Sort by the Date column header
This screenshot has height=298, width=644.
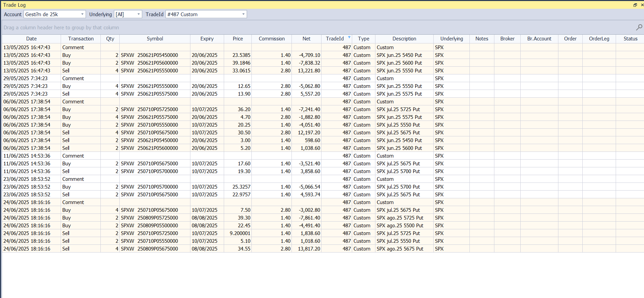(31, 39)
